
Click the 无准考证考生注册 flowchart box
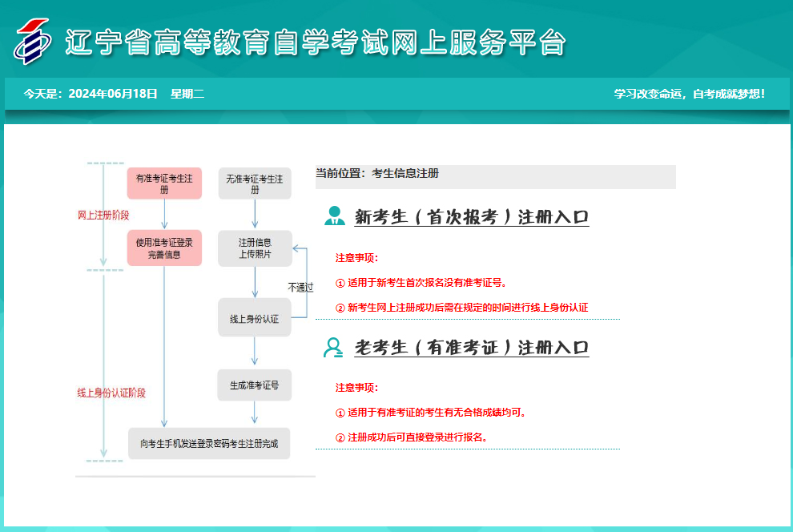tap(254, 183)
